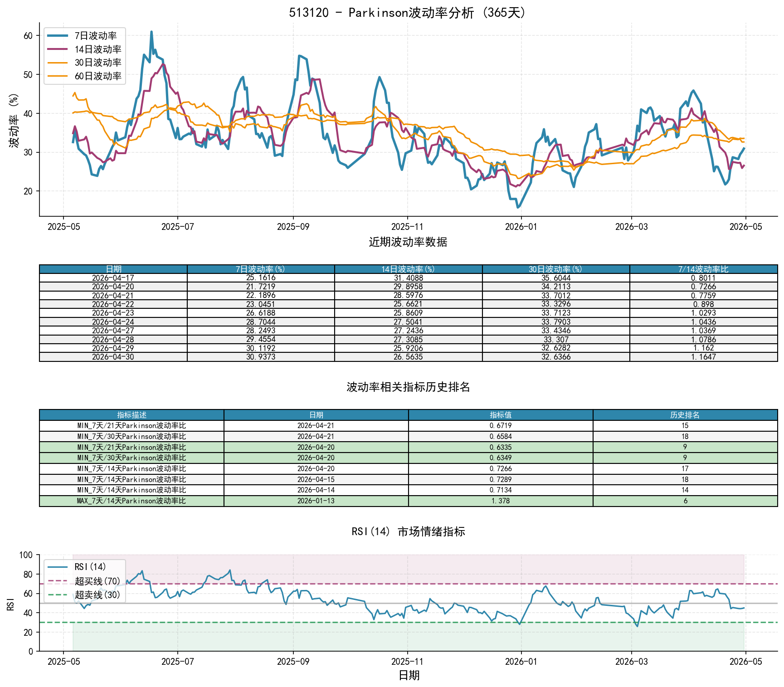
Task: Click the 7-day volatility value 25.1616
Action: point(261,278)
